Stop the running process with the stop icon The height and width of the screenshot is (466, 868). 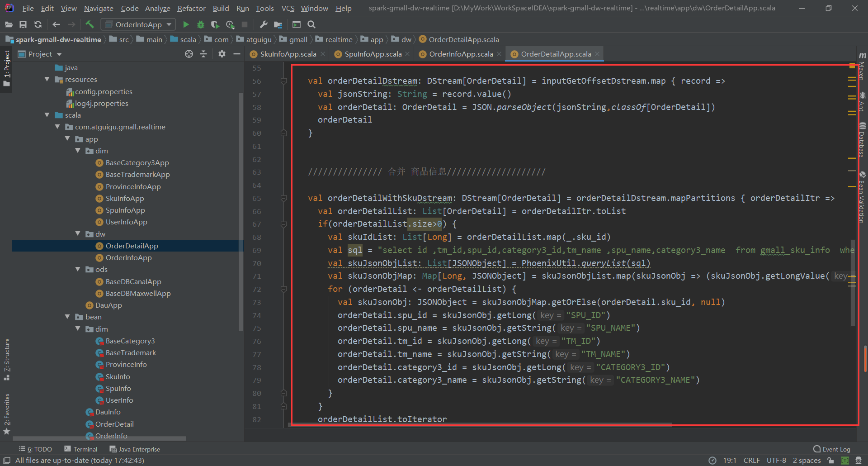click(x=245, y=24)
